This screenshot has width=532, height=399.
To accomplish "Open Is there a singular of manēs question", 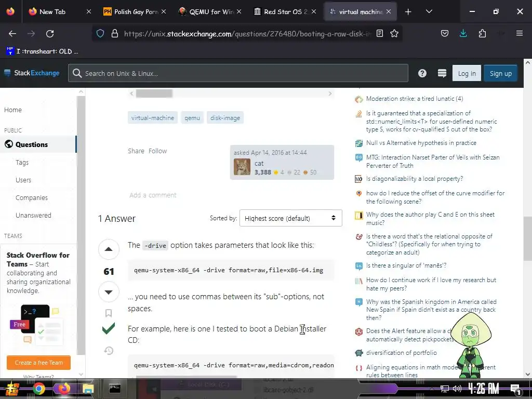I will point(406,265).
